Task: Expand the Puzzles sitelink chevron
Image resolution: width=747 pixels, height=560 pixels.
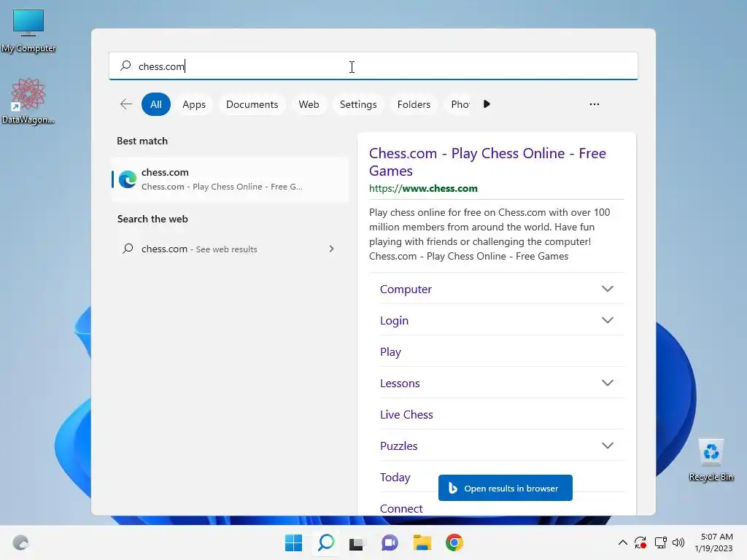Action: pyautogui.click(x=608, y=446)
